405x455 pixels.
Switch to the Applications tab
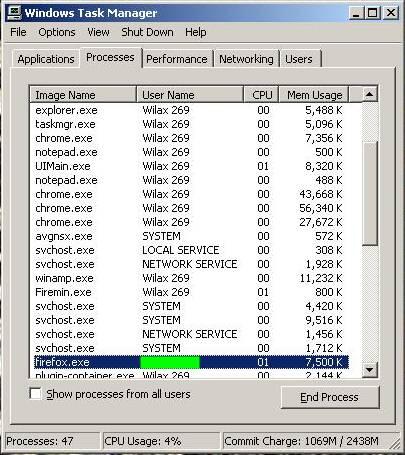coord(46,59)
